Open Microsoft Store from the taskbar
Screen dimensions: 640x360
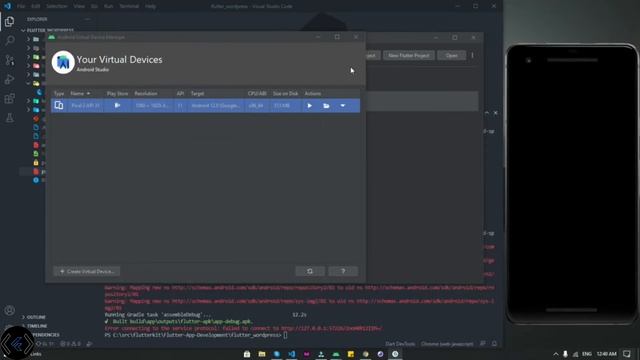pyautogui.click(x=247, y=354)
